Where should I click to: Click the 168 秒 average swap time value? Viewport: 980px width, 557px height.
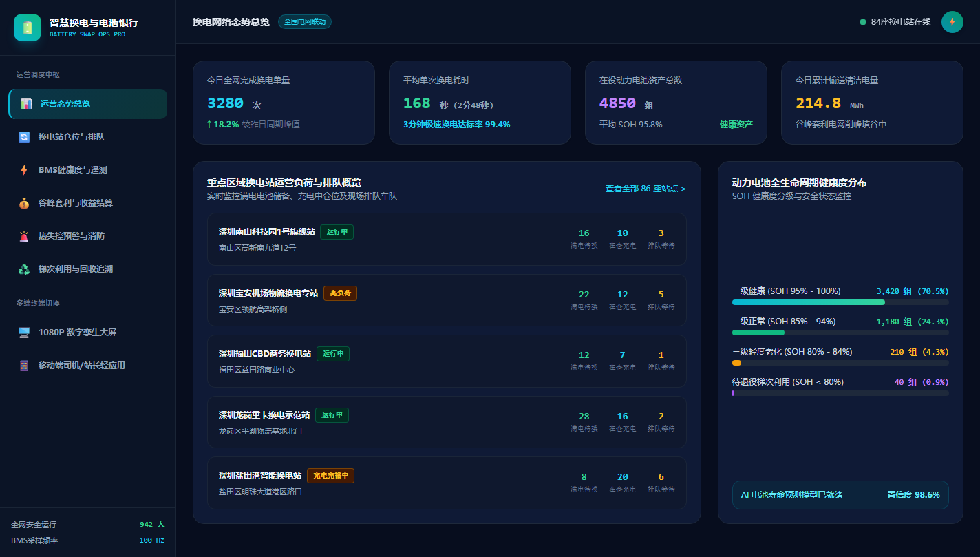(x=426, y=104)
